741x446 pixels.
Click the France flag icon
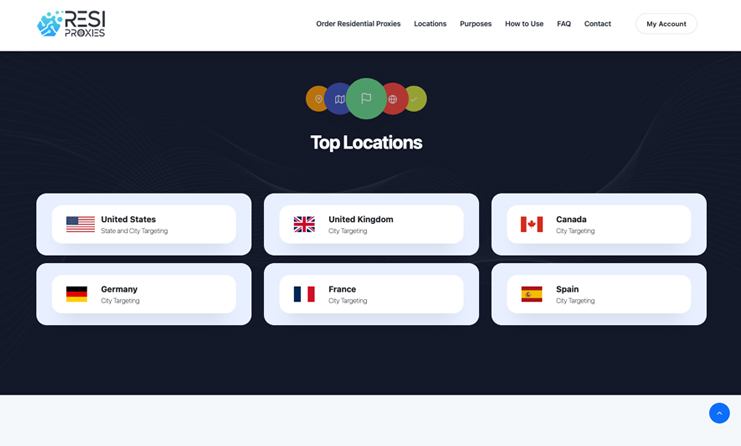click(304, 294)
